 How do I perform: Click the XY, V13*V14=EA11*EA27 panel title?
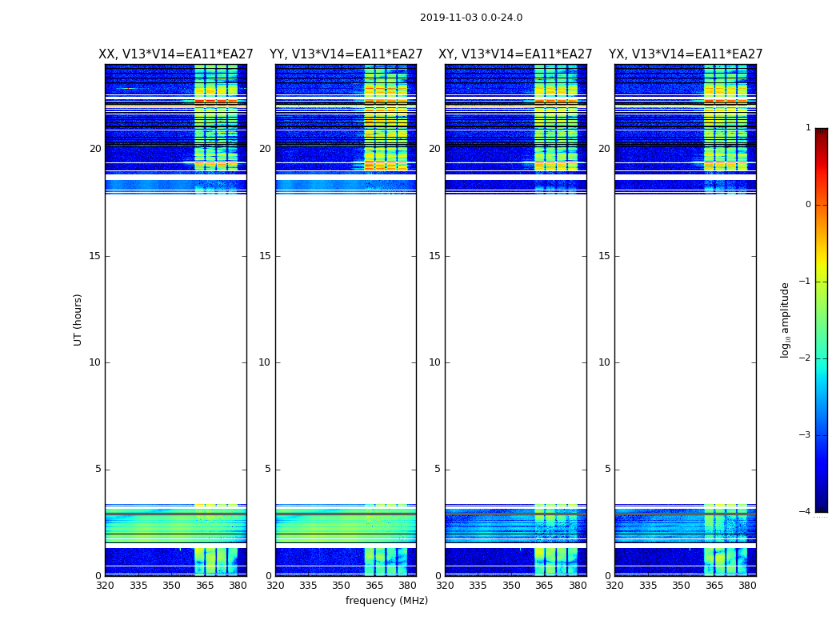pyautogui.click(x=515, y=54)
